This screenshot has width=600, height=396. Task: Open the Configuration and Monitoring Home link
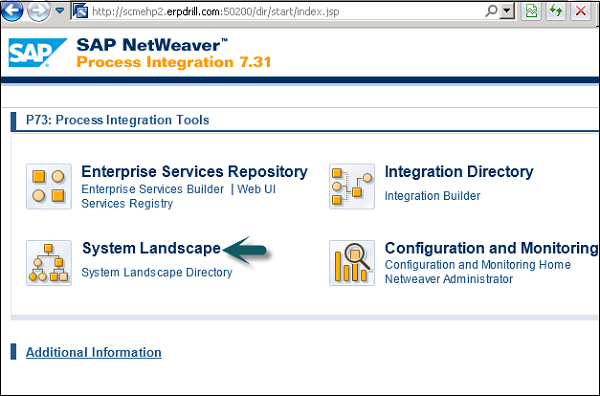click(478, 265)
